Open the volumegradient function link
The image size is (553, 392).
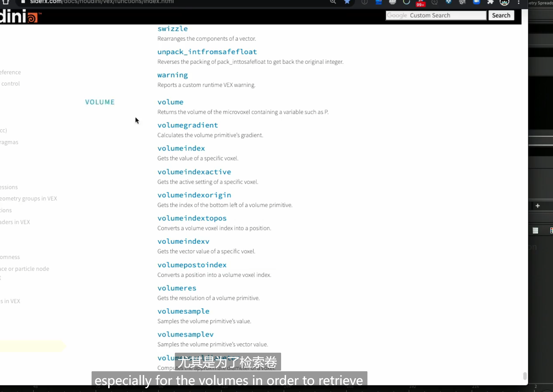188,125
